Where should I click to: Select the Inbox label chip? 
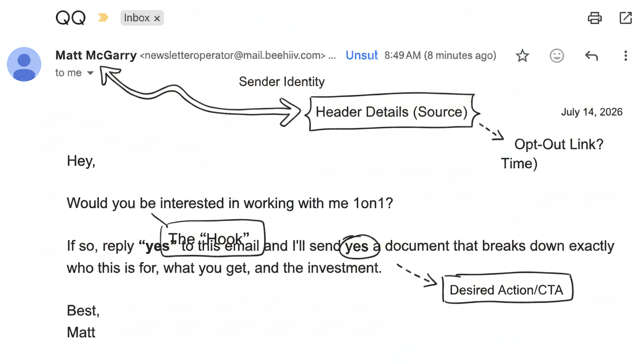[142, 18]
